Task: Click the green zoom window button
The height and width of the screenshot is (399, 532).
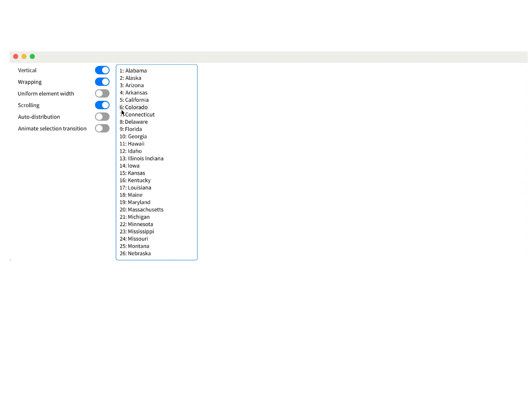Action: tap(32, 57)
